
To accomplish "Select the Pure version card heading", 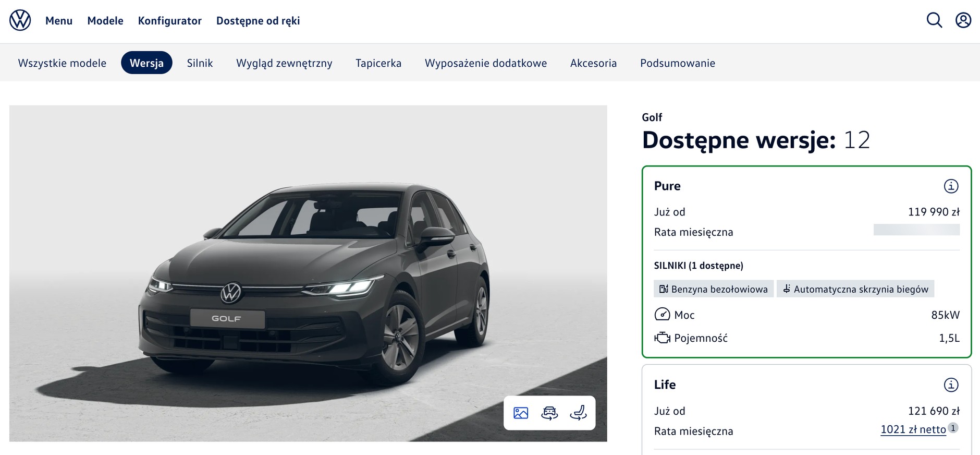I will [667, 186].
